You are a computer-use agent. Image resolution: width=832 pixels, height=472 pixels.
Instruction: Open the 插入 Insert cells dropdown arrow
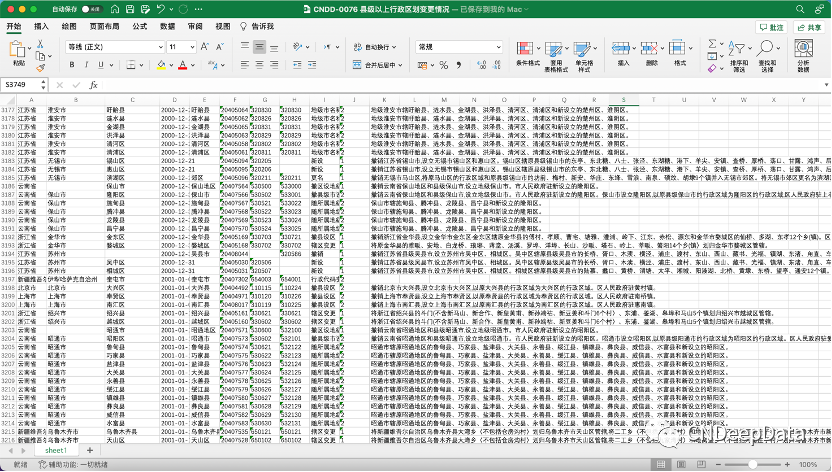[x=634, y=48]
